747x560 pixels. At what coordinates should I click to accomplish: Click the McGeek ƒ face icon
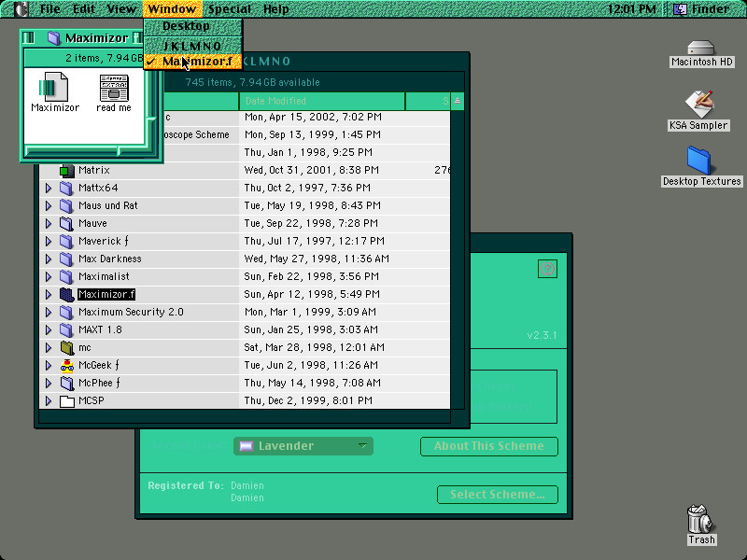[x=66, y=365]
